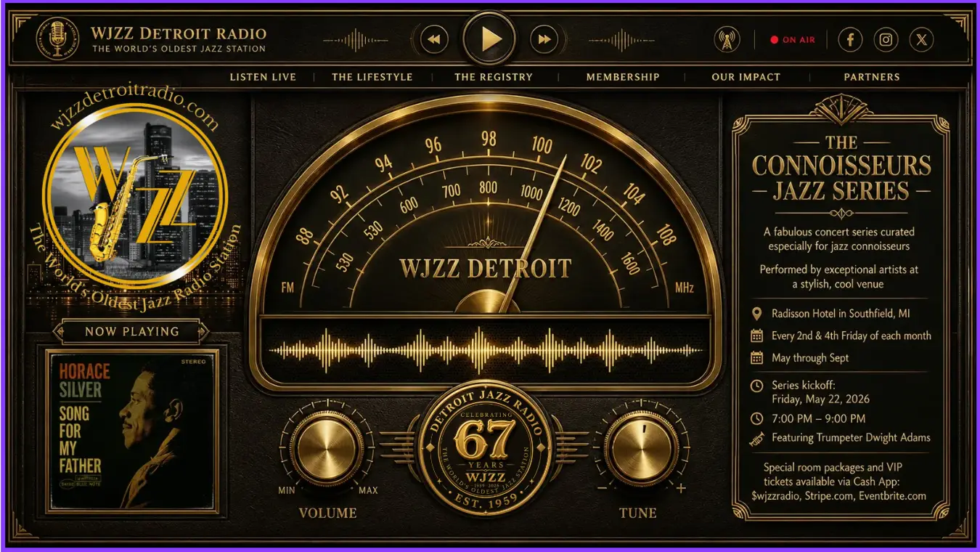Open the X social icon
The width and height of the screenshot is (980, 552).
(921, 40)
